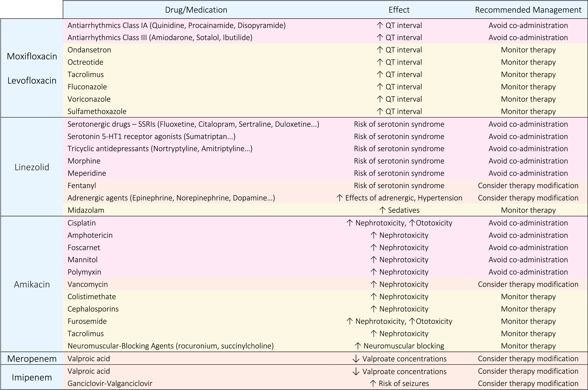Click the Amikacin group label
This screenshot has width=588, height=390.
[32, 284]
